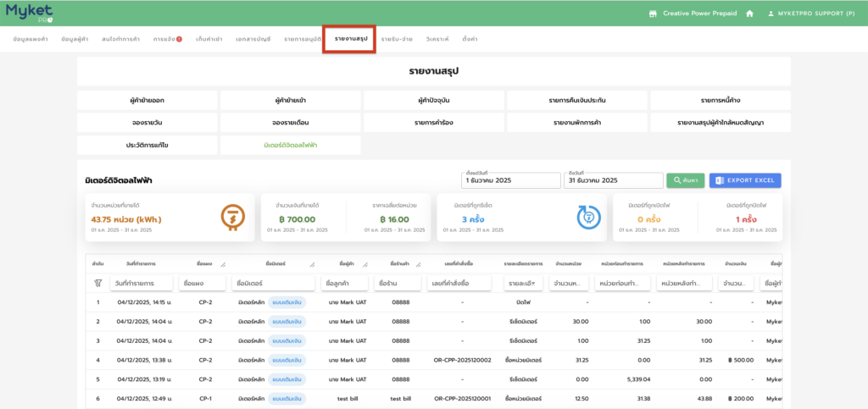The width and height of the screenshot is (868, 409).
Task: Click the red notification badge on การแจ้ง
Action: coord(179,40)
